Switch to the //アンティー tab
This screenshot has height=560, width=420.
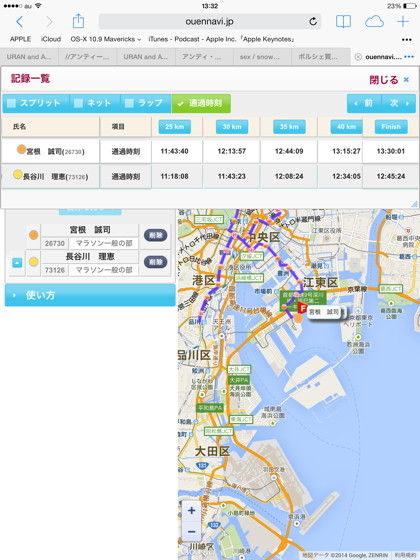tap(88, 57)
